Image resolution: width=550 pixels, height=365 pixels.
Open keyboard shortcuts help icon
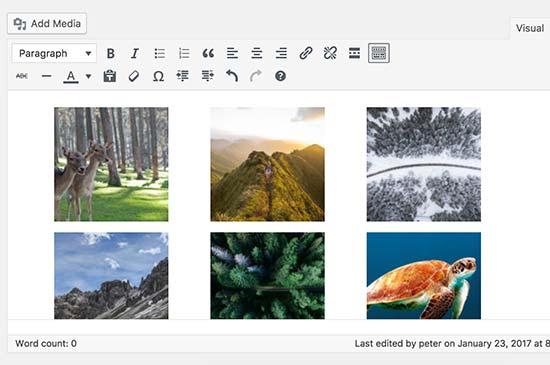[x=280, y=76]
